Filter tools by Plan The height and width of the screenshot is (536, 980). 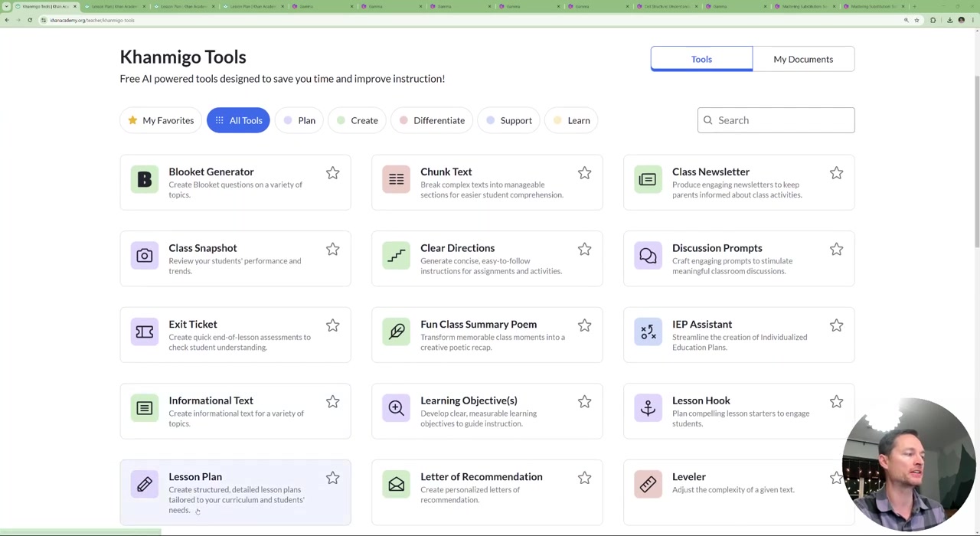pos(299,120)
